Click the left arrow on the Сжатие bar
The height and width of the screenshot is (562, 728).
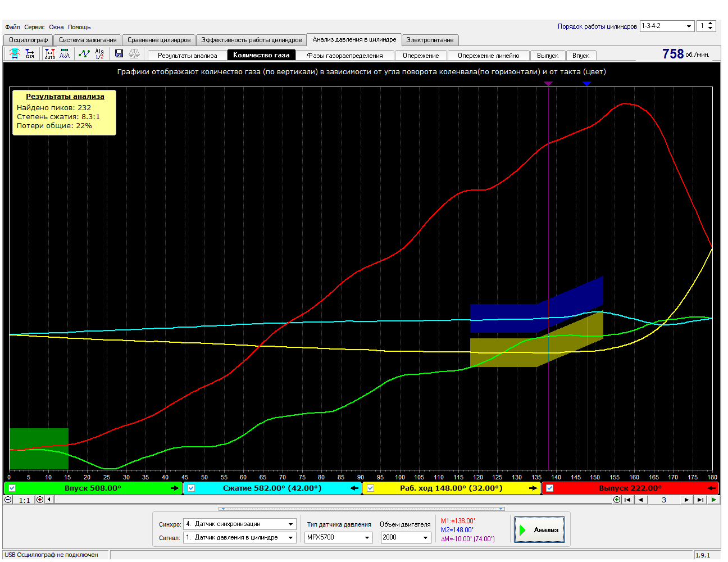point(354,488)
